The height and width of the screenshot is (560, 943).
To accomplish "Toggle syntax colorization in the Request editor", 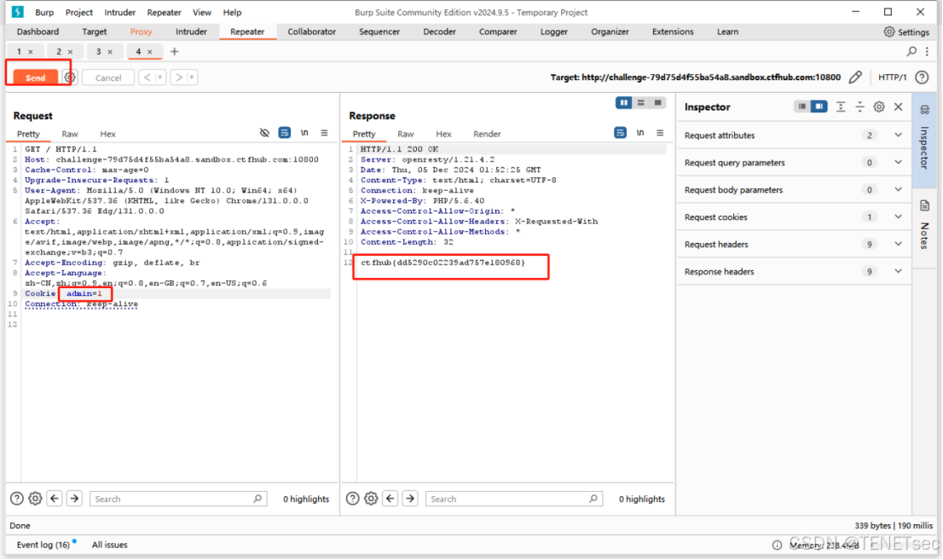I will 285,134.
